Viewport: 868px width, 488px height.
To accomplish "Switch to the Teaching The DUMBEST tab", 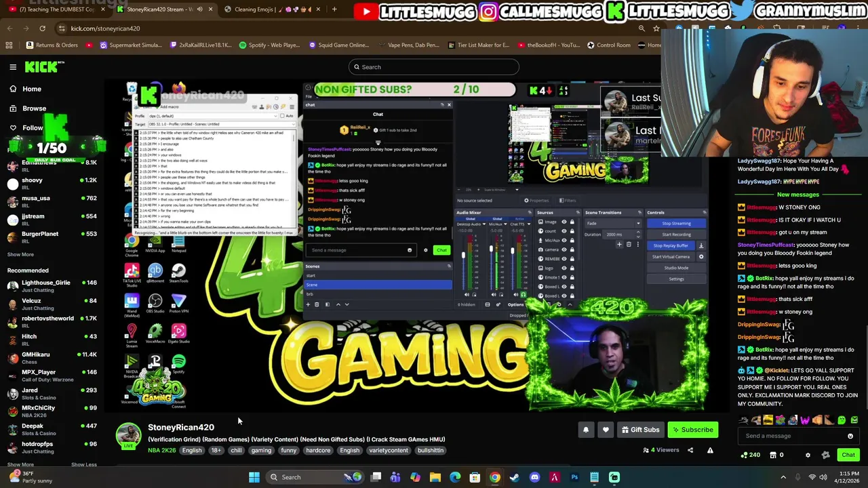I will click(53, 9).
